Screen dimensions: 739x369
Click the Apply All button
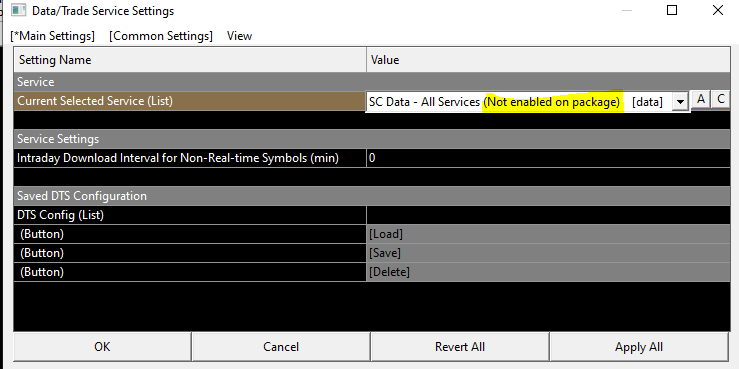point(639,347)
